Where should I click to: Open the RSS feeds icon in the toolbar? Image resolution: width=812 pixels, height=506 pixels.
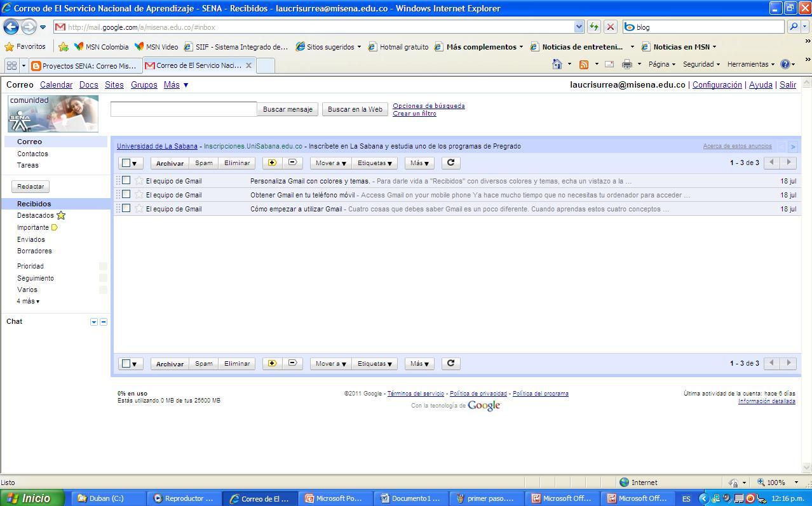(584, 64)
